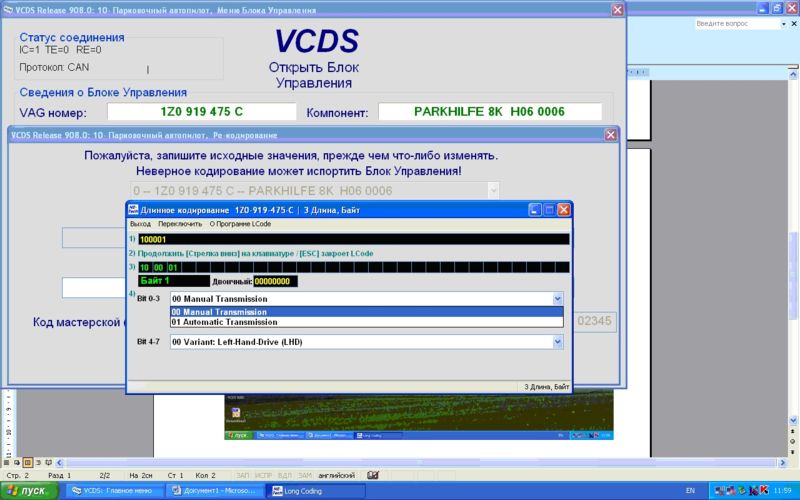Open the Переключить menu in LCode
The height and width of the screenshot is (500, 800).
point(180,224)
